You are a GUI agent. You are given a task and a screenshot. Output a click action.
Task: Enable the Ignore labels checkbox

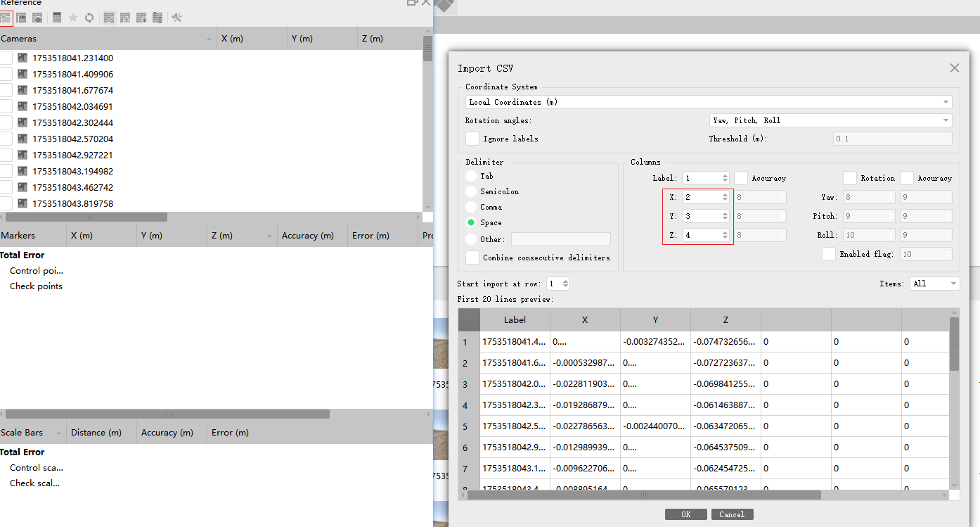(472, 139)
